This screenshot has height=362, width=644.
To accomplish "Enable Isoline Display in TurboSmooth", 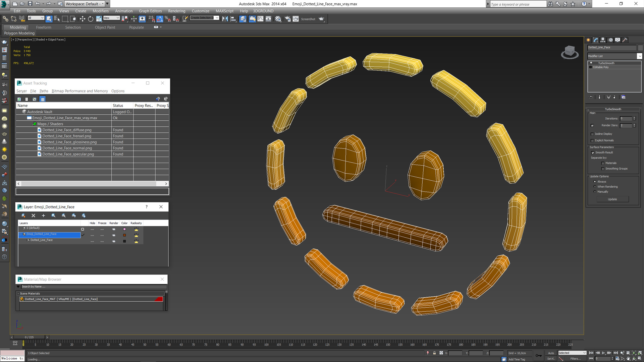I will point(592,134).
